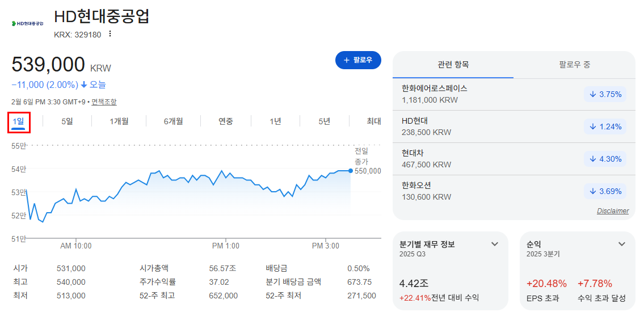Open the 면책조항 link
The image size is (644, 312).
point(104,102)
